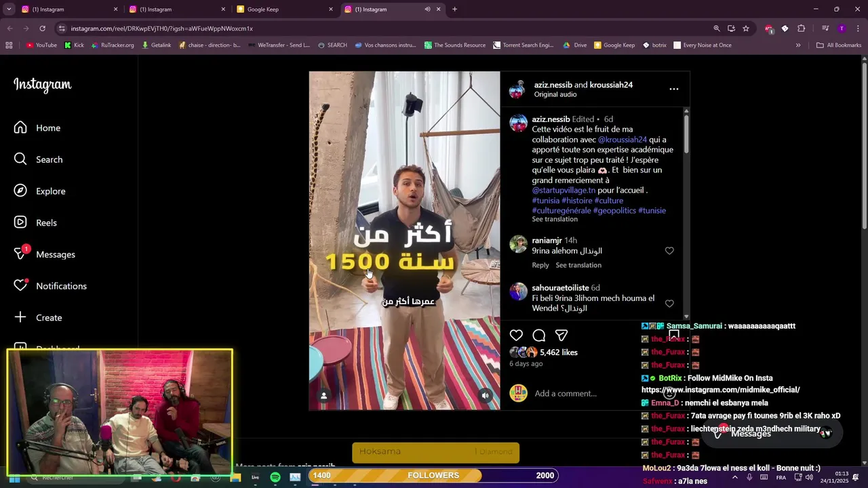Click the address bar URL
This screenshot has width=868, height=488.
[x=162, y=28]
